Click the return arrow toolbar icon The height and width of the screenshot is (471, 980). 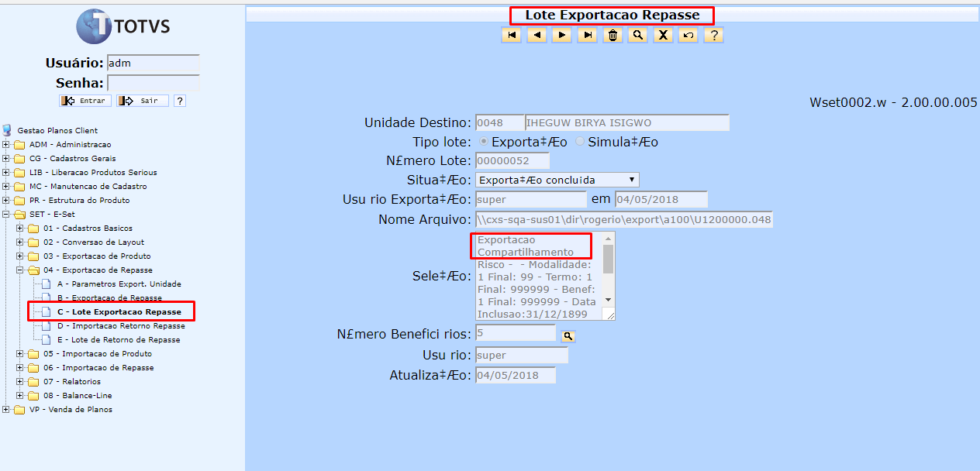coord(688,35)
